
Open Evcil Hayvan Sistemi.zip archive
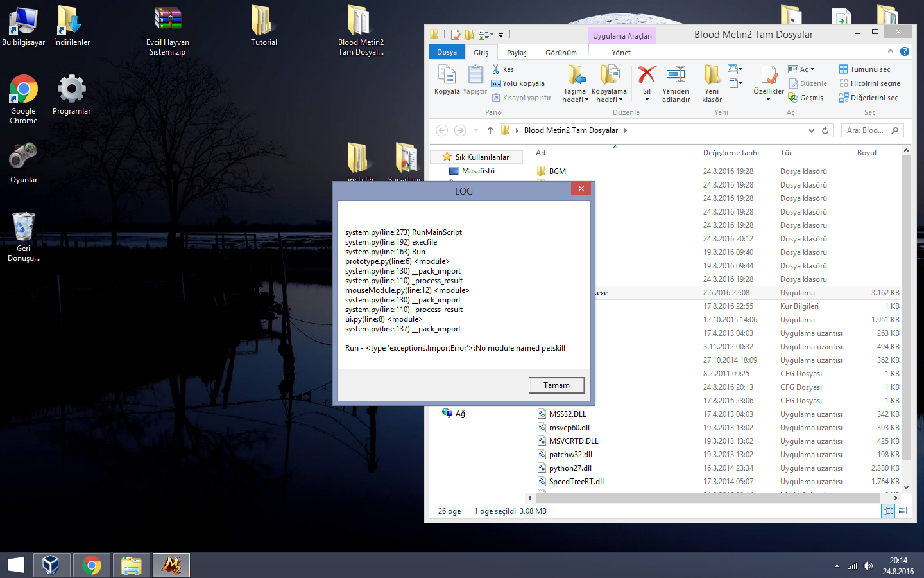click(x=167, y=31)
